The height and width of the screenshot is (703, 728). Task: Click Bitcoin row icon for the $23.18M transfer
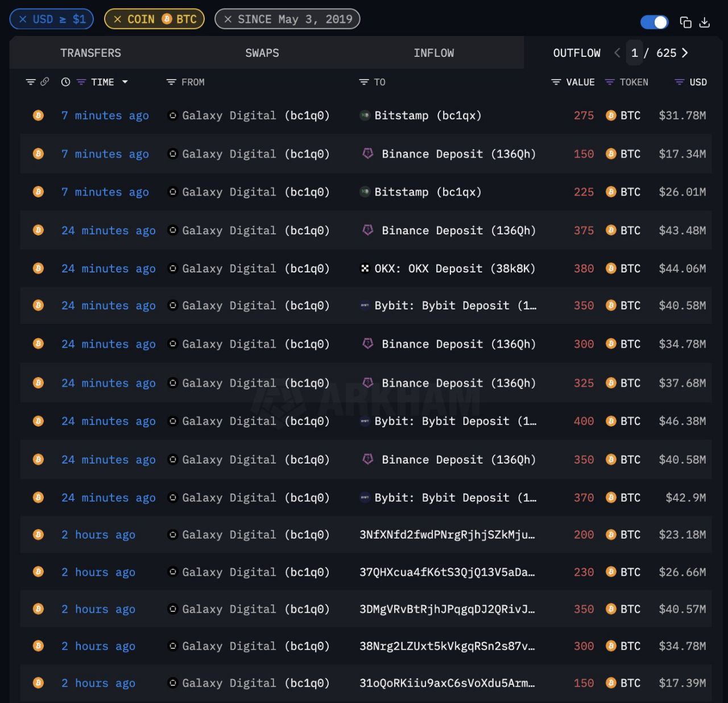pos(38,535)
